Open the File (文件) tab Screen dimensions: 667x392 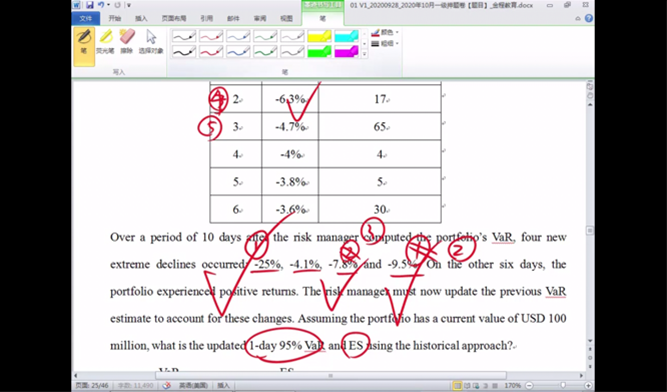click(x=86, y=18)
